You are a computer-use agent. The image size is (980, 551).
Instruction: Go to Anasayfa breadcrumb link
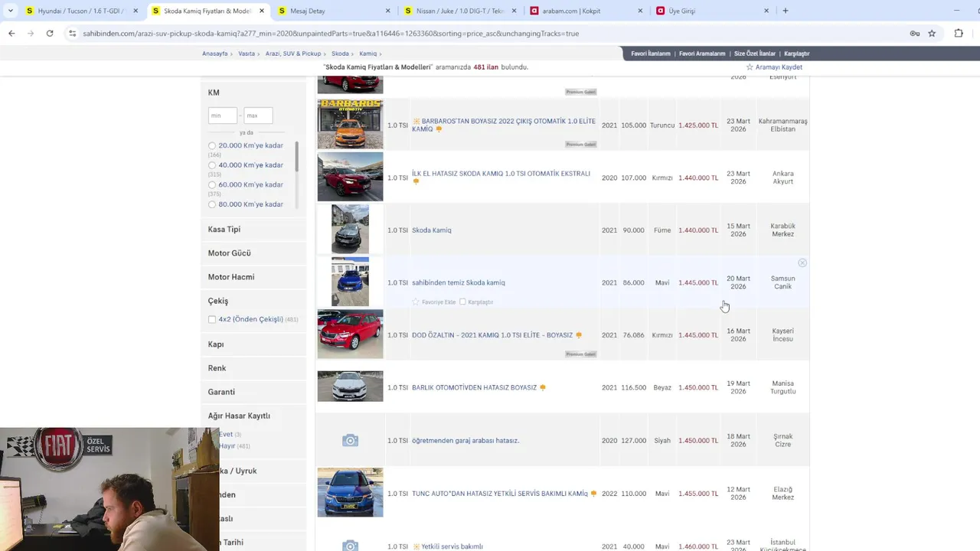click(214, 54)
